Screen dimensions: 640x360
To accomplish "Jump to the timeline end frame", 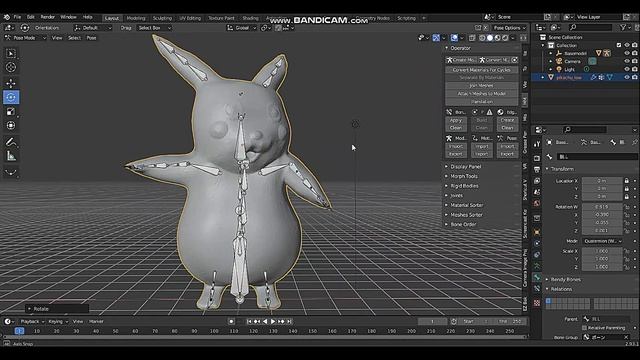I will click(x=289, y=322).
